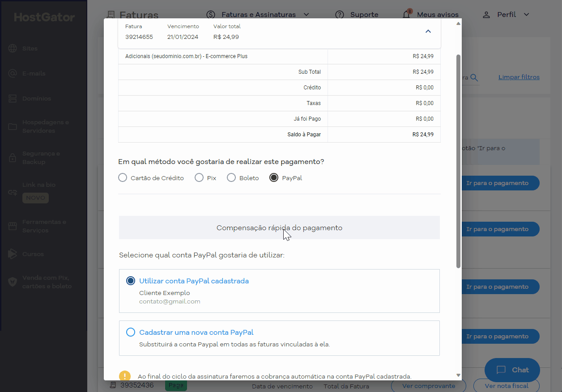Click the invoice number 39214655
This screenshot has height=392, width=562.
tap(139, 37)
